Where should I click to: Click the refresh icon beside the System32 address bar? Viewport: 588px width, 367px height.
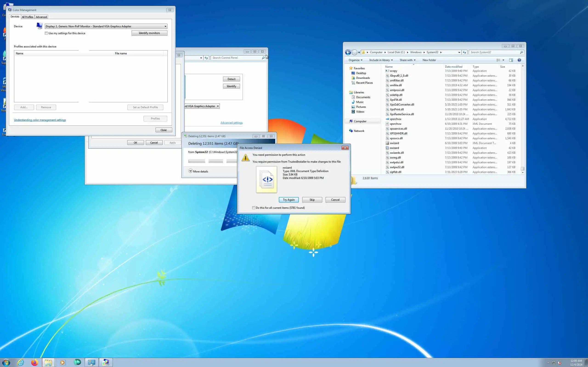[x=464, y=53]
